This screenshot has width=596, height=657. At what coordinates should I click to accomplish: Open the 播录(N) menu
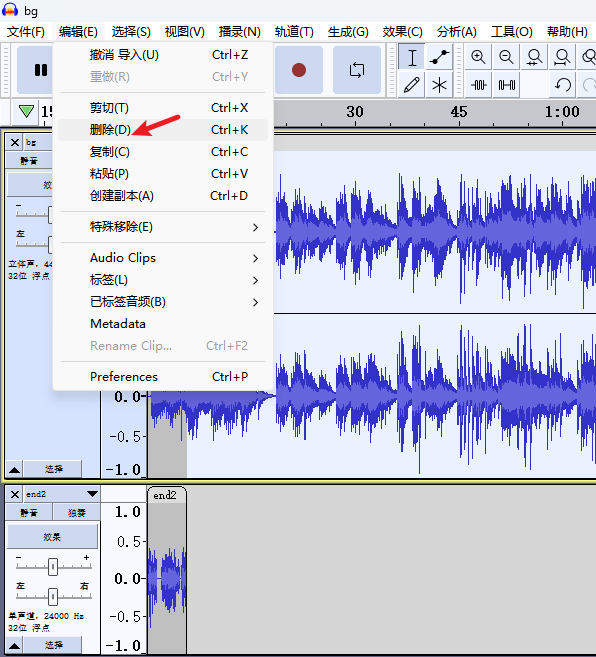click(240, 32)
